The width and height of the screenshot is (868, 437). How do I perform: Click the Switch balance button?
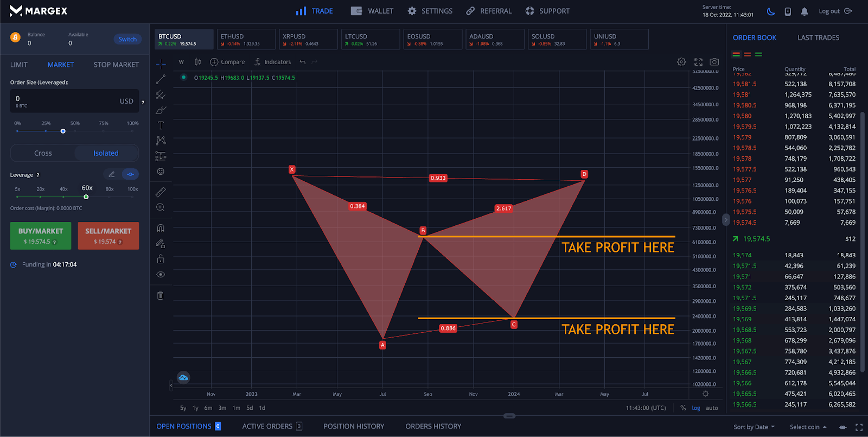coord(127,39)
